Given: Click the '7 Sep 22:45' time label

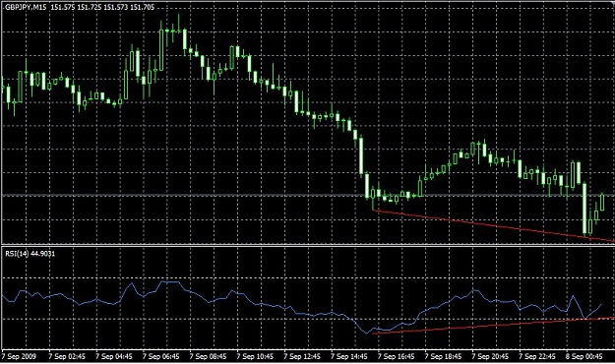Looking at the screenshot, I should [537, 356].
